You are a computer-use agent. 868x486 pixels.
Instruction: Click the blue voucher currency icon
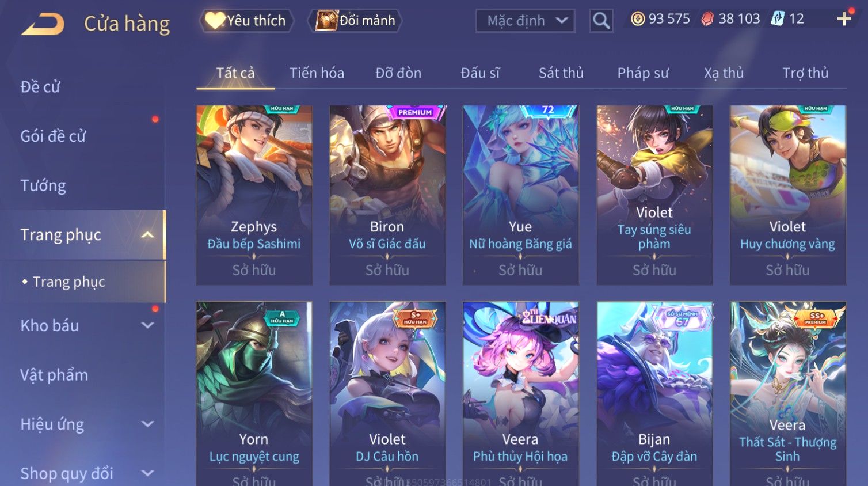[x=778, y=18]
